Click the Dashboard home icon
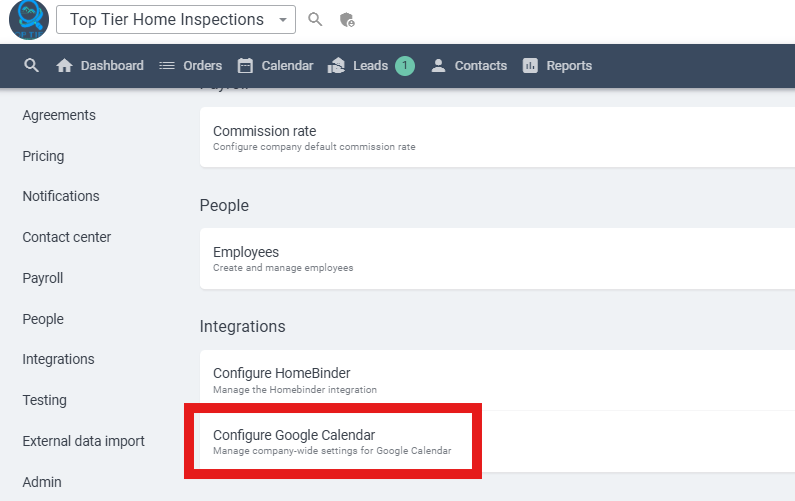Image resolution: width=795 pixels, height=501 pixels. 64,65
